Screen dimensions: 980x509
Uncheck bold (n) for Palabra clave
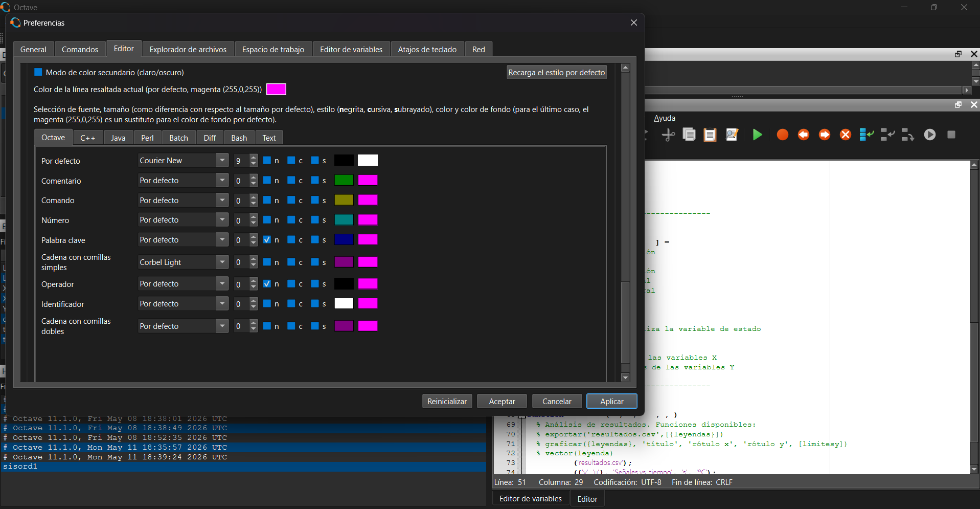267,239
